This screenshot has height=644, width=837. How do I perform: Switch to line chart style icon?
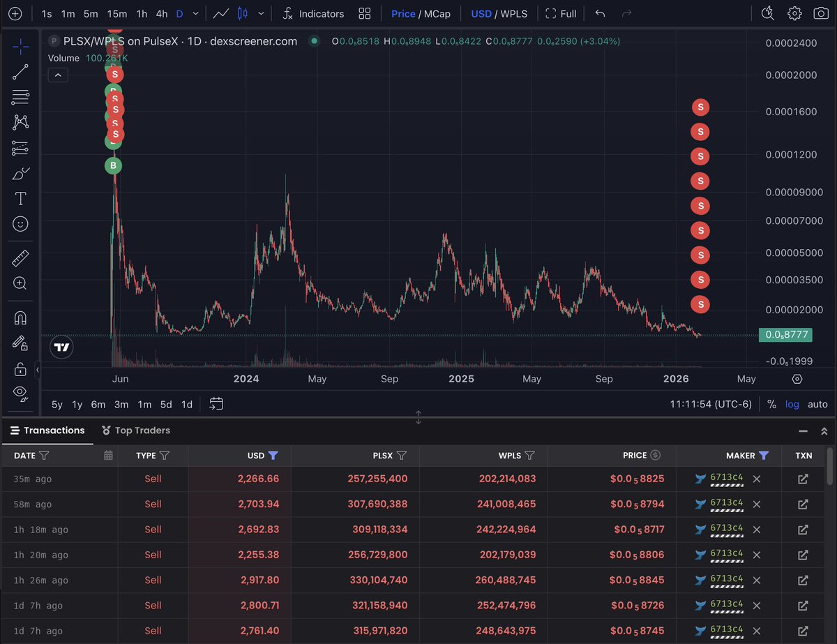[x=221, y=14]
